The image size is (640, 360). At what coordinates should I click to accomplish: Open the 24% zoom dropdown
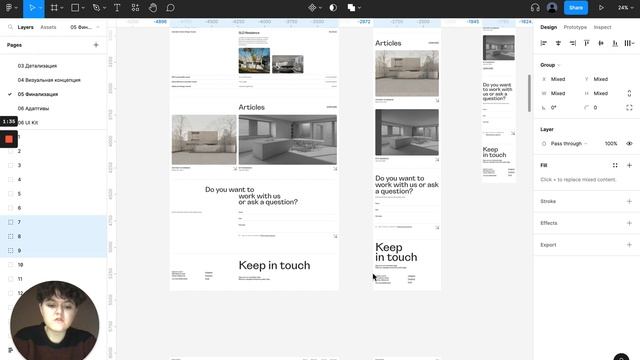click(625, 8)
